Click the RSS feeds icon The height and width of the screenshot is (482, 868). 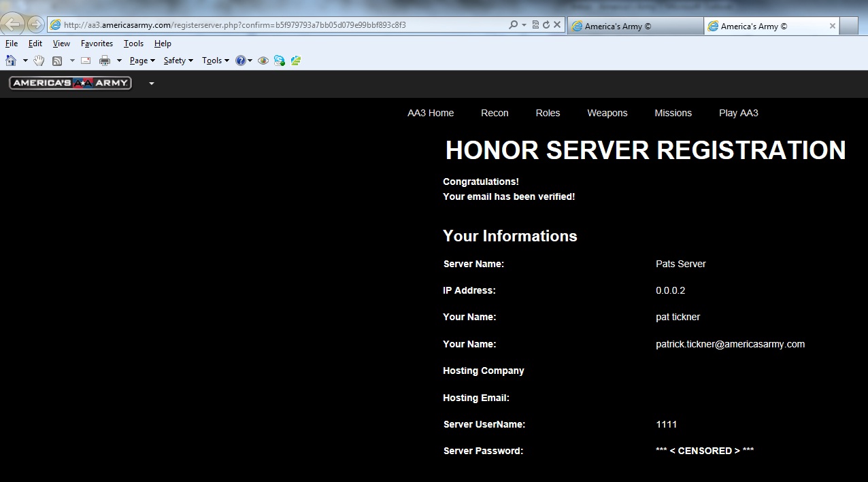[57, 61]
